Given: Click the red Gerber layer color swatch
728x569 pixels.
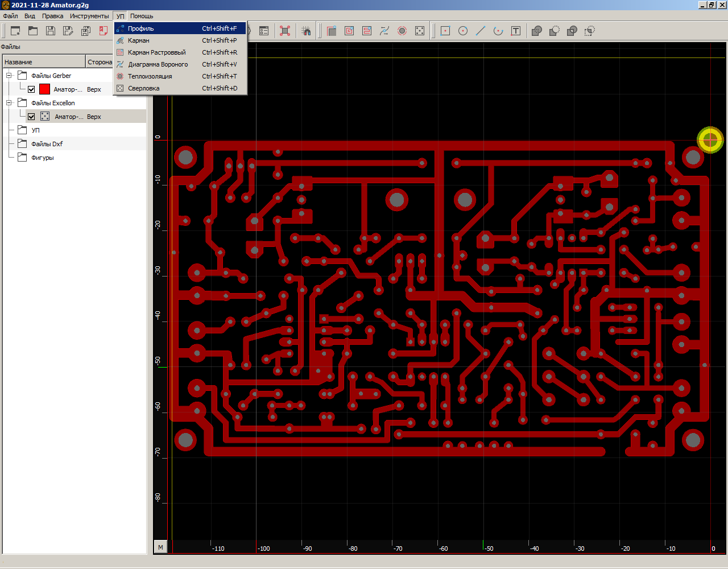Looking at the screenshot, I should click(x=44, y=89).
